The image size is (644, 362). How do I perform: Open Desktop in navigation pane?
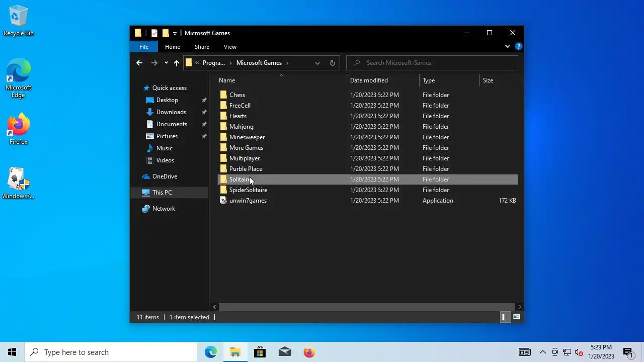click(x=167, y=100)
